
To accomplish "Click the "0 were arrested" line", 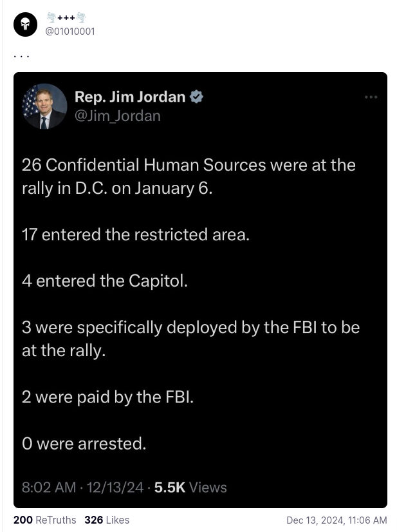I will (84, 443).
